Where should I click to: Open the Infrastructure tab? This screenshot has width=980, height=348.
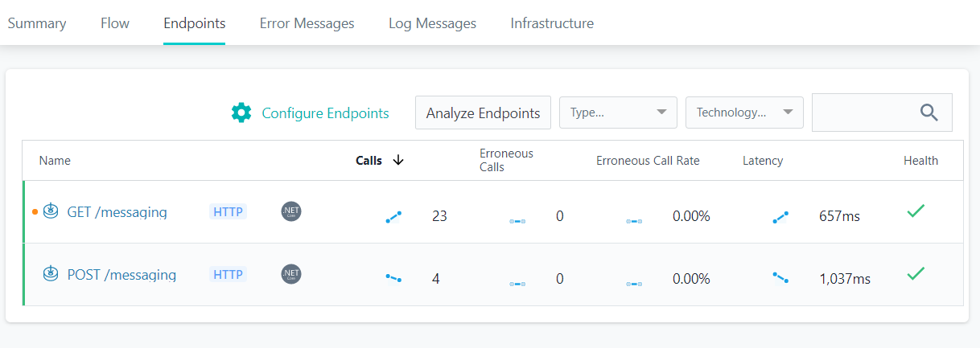[x=552, y=23]
